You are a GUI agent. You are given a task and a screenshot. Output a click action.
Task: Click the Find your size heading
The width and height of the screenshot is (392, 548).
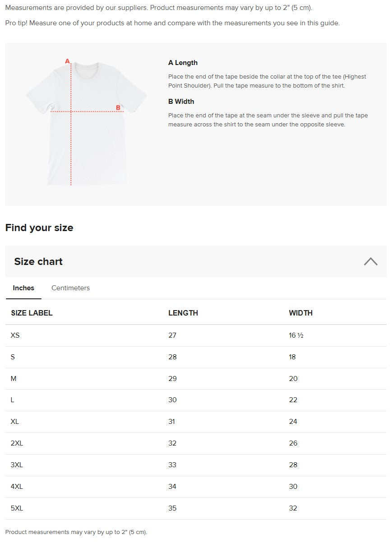39,228
